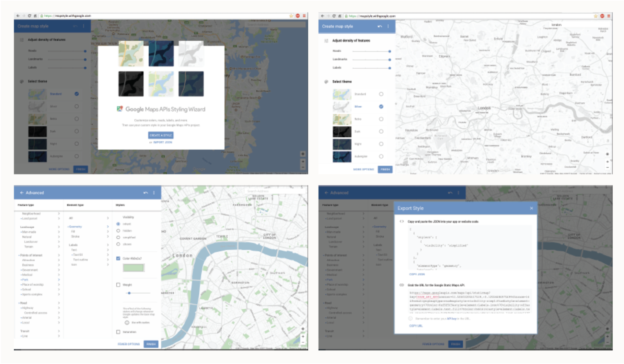Image resolution: width=624 pixels, height=364 pixels.
Task: Click the static map URL text box
Action: tap(469, 302)
